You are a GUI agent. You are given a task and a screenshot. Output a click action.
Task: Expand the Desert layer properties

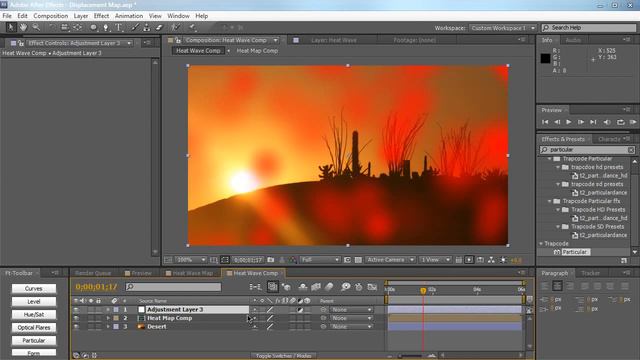pyautogui.click(x=108, y=327)
